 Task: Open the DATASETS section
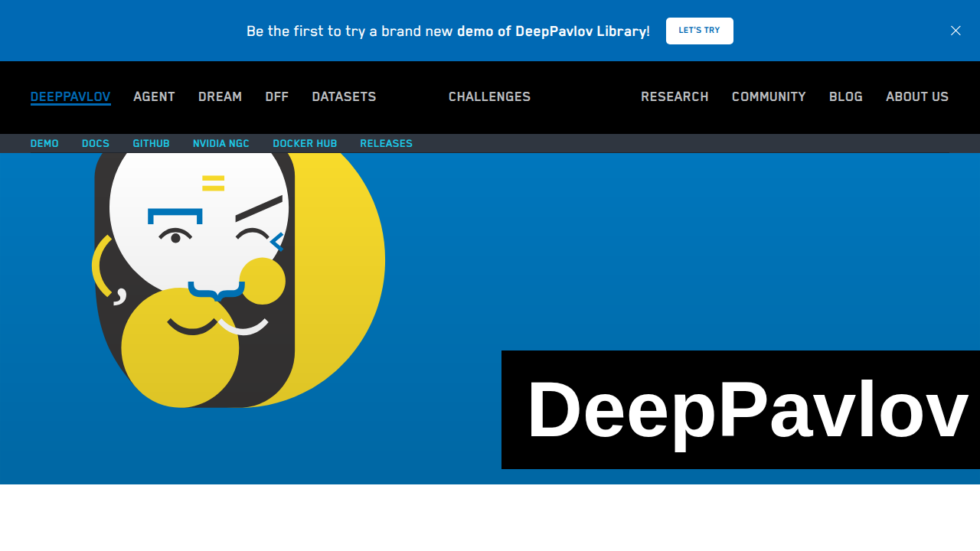coord(344,97)
